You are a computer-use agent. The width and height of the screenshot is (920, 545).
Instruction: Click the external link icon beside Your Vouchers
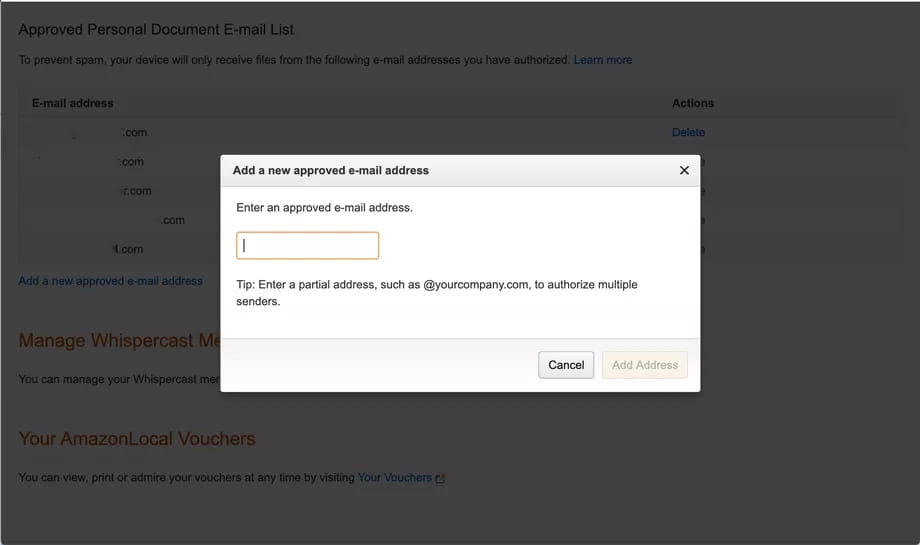point(440,479)
